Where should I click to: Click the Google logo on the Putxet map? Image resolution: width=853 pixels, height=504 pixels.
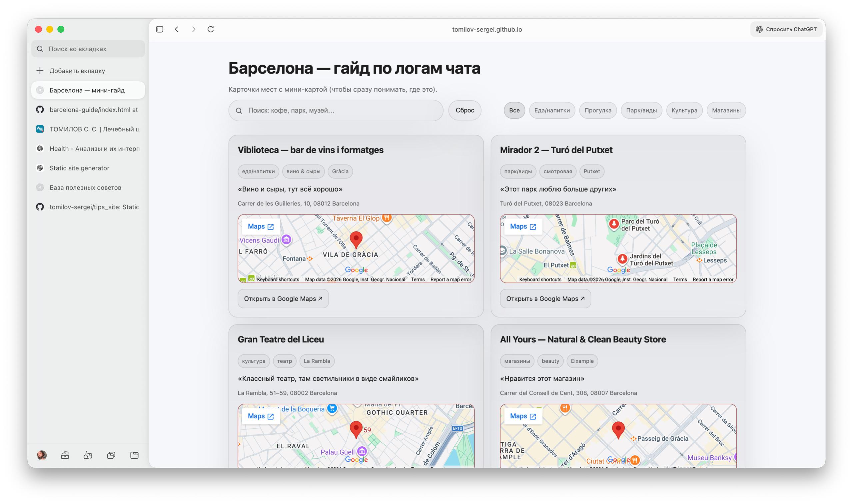tap(619, 270)
